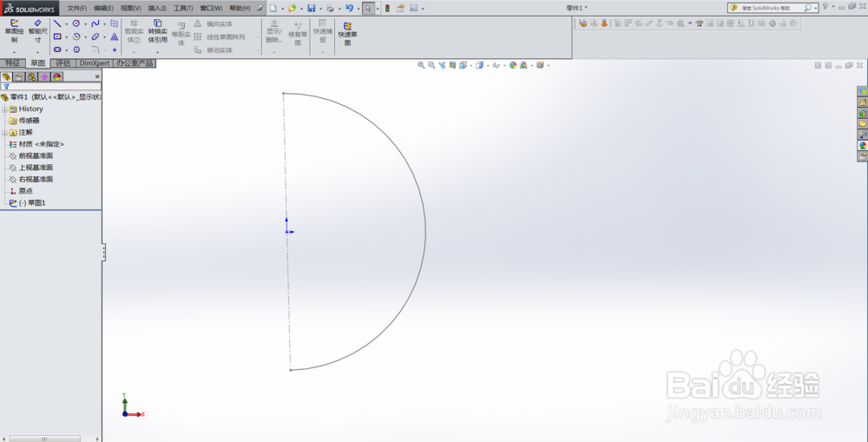Select 右视基准面 in feature tree
Image resolution: width=868 pixels, height=442 pixels.
pos(36,180)
